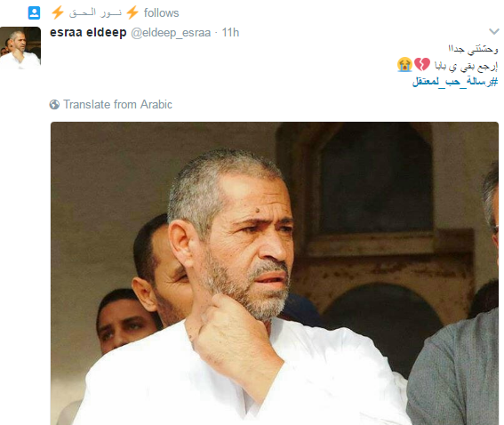Open the esraa eldeep display name
The image size is (504, 425).
click(x=88, y=33)
